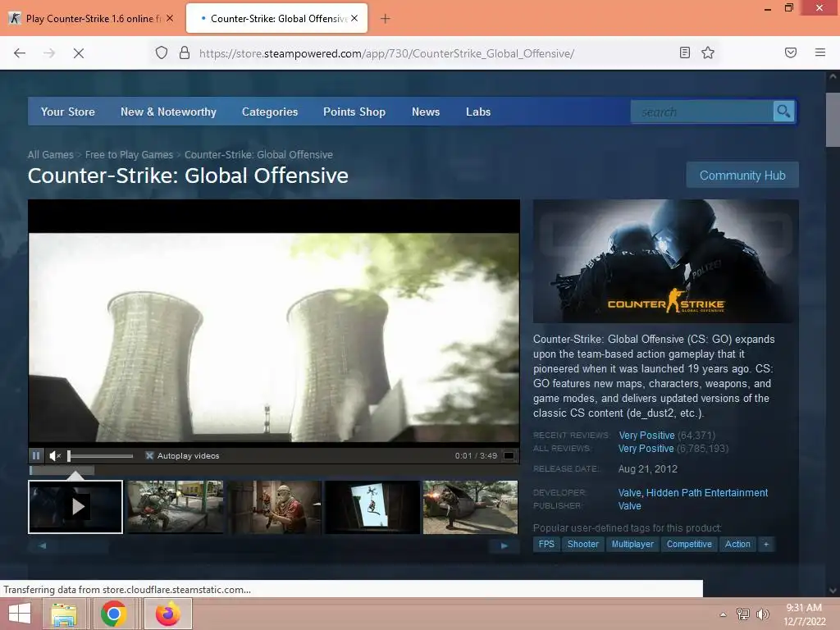
Task: Pause the trailer video
Action: coord(36,456)
